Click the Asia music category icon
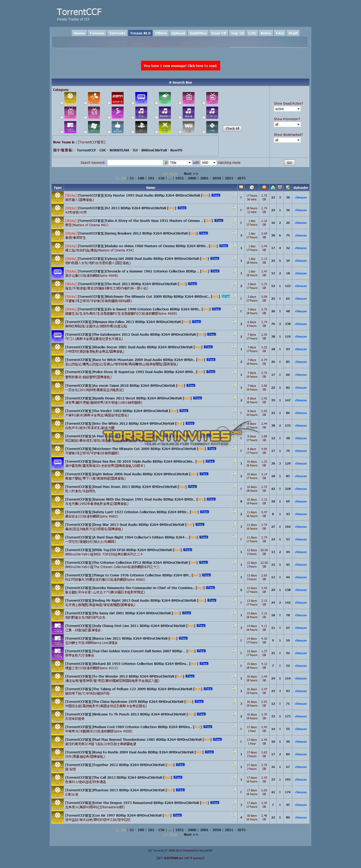 [189, 112]
